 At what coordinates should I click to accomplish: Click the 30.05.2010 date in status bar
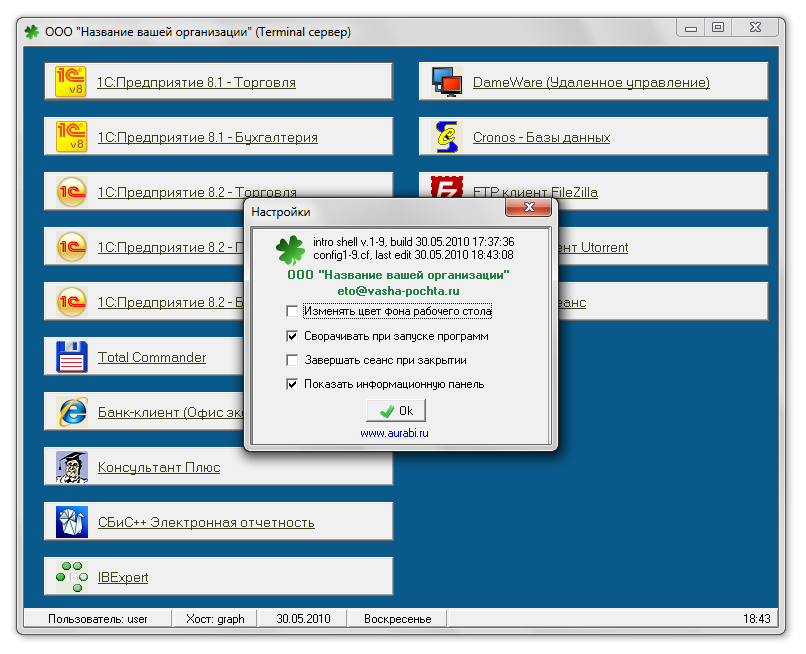[303, 619]
